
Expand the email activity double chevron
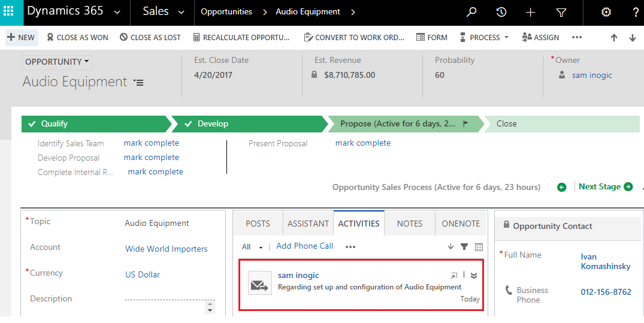point(473,275)
